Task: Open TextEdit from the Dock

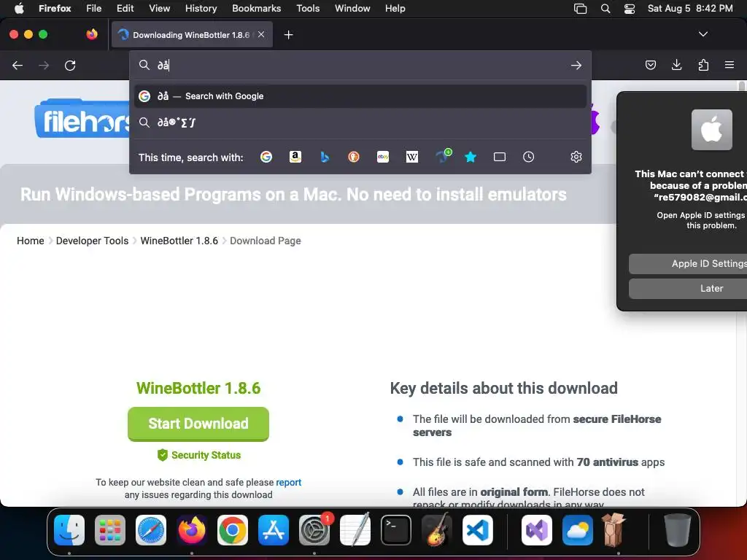Action: (355, 529)
